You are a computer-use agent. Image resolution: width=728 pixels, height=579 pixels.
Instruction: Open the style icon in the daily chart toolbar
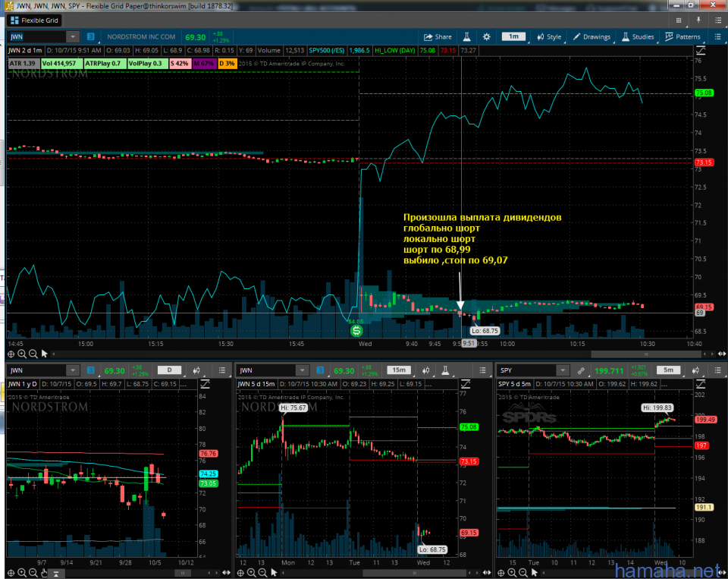pos(196,370)
